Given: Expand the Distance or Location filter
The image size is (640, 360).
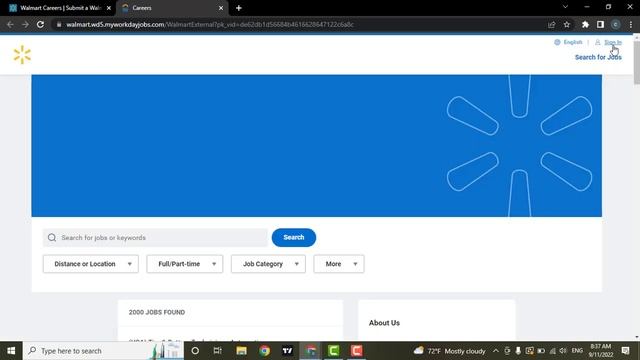Looking at the screenshot, I should coord(91,264).
